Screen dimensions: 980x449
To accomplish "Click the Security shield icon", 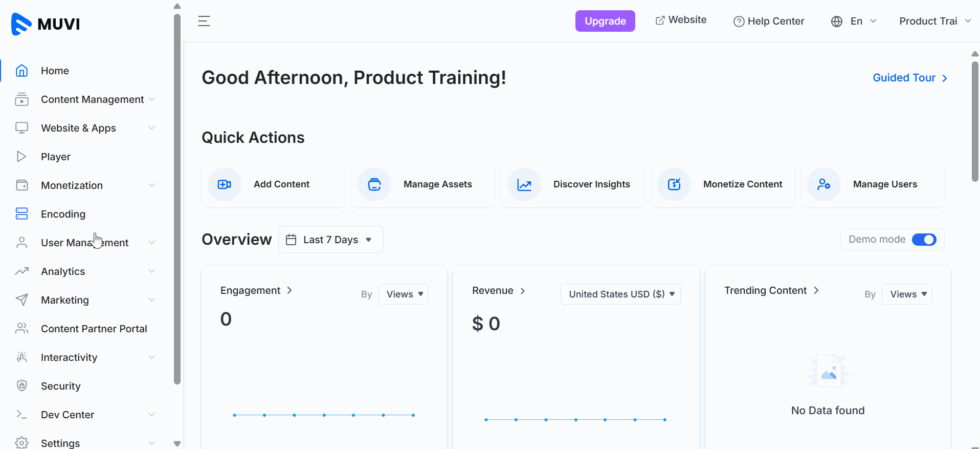I will pos(21,386).
